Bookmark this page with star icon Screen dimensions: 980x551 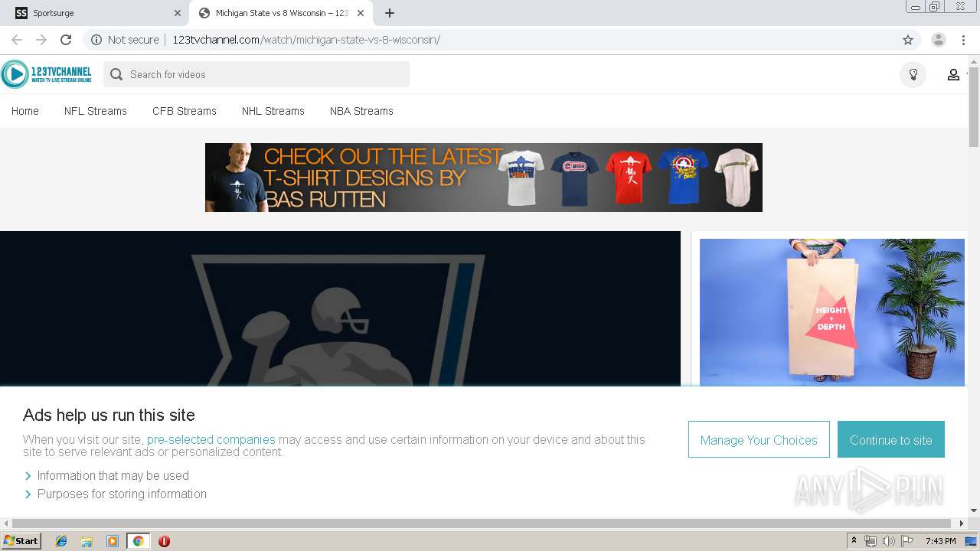(x=908, y=40)
